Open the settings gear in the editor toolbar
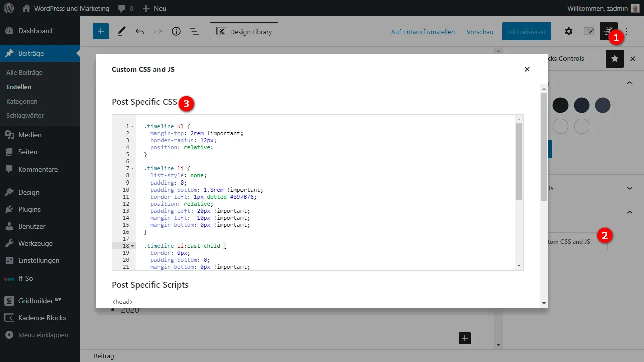 tap(569, 31)
